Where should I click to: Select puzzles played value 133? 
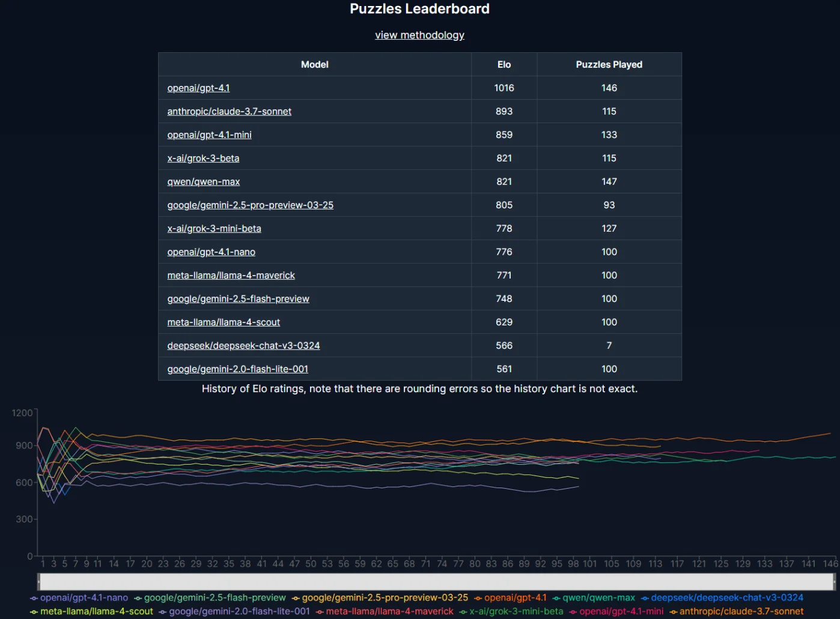tap(609, 134)
